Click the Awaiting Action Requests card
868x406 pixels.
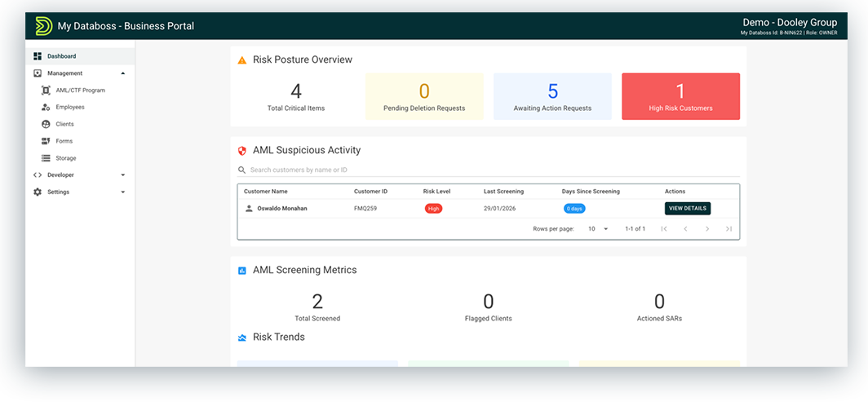click(552, 96)
